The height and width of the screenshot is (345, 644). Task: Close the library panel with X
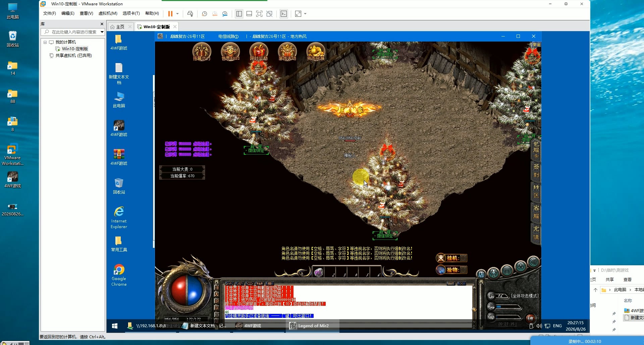[102, 24]
